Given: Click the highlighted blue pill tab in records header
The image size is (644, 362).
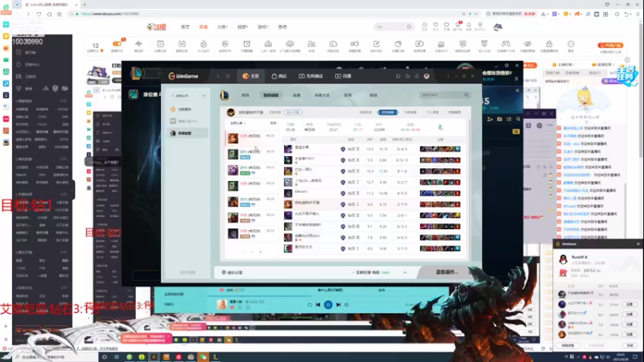Looking at the screenshot, I should coord(387,112).
